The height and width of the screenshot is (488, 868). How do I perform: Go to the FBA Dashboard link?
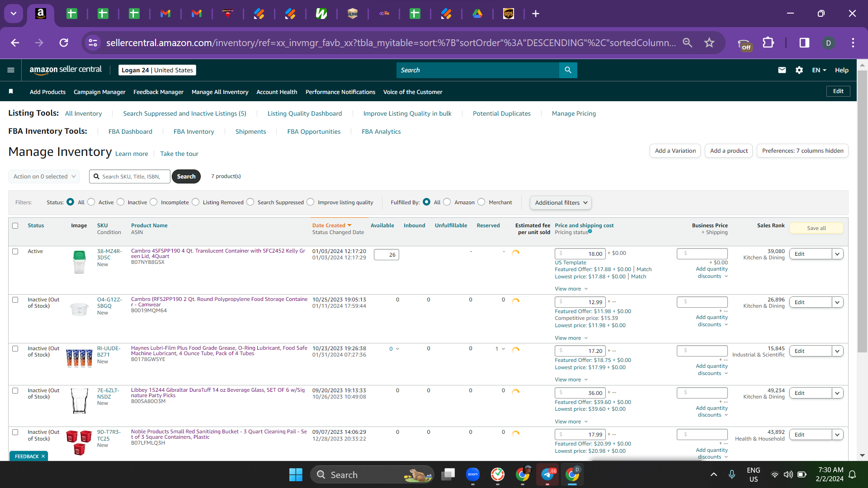(x=130, y=131)
